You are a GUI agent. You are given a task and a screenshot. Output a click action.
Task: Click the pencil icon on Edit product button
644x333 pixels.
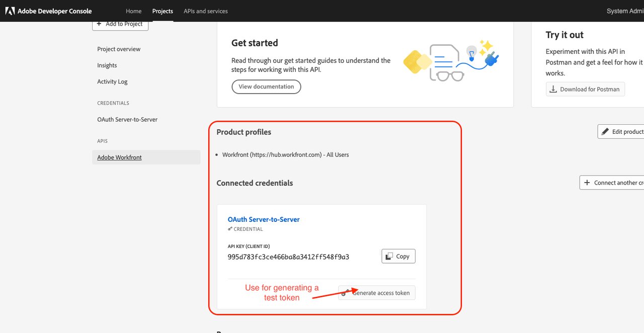[605, 132]
